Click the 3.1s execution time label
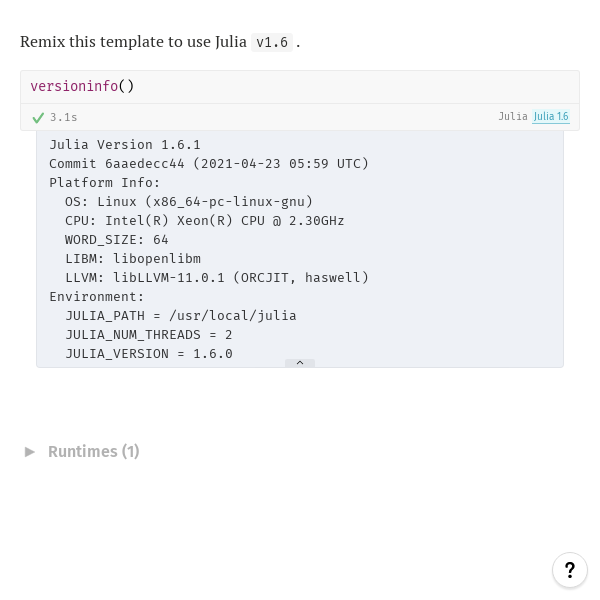This screenshot has width=600, height=600. (x=64, y=117)
